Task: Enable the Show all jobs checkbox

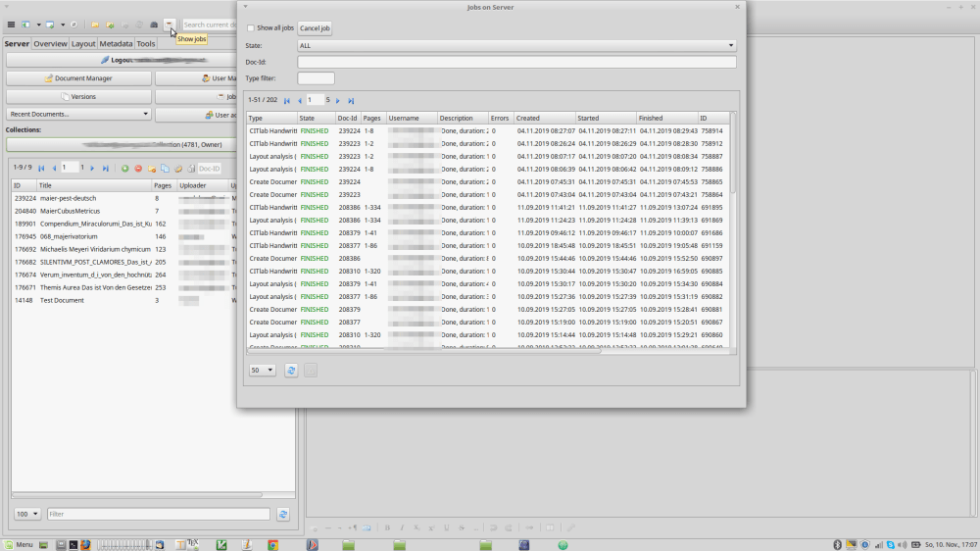Action: [251, 28]
